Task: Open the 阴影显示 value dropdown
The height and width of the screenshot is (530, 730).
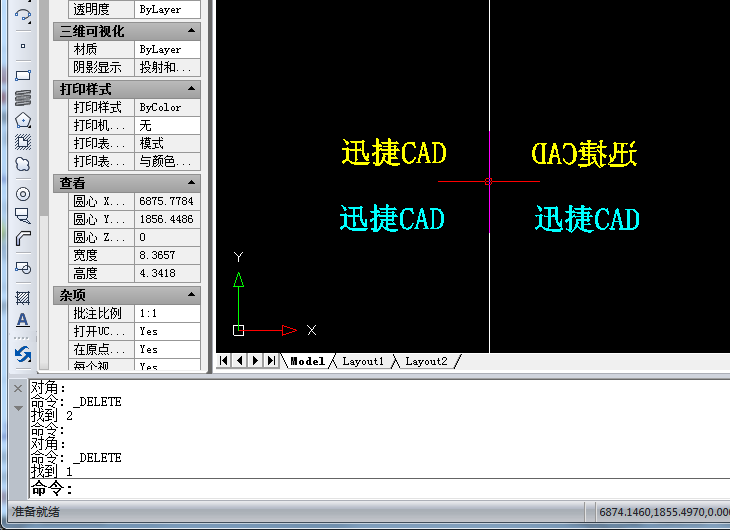Action: (167, 68)
